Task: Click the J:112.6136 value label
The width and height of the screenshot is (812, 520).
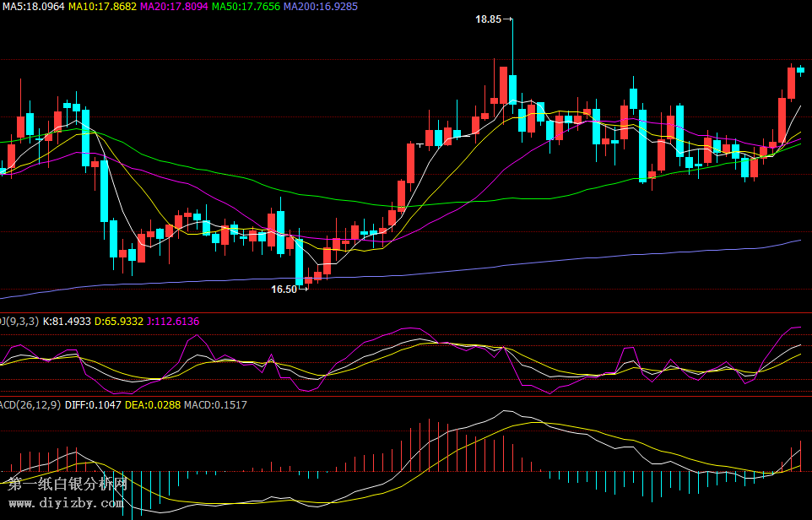Action: (173, 321)
